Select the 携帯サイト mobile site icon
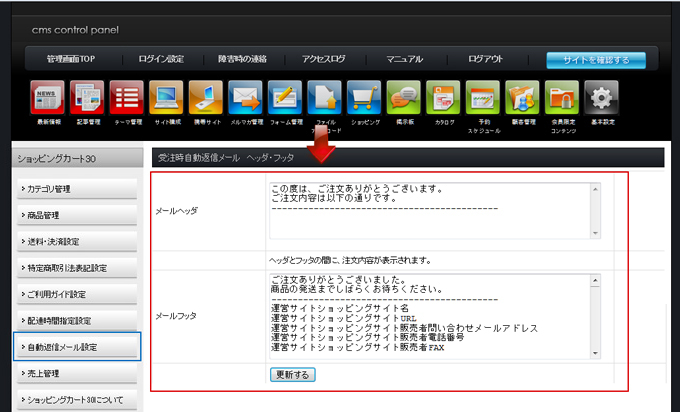This screenshot has height=412, width=680. point(206,98)
